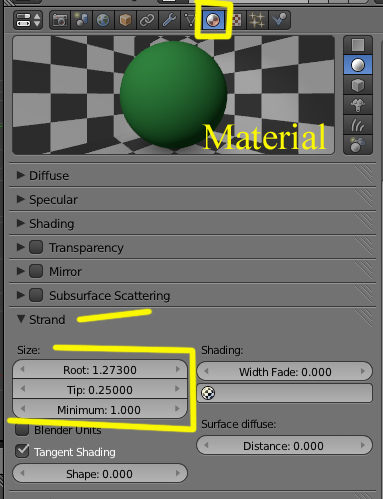The height and width of the screenshot is (499, 383).
Task: Set material preview to hair strands
Action: [x=358, y=125]
